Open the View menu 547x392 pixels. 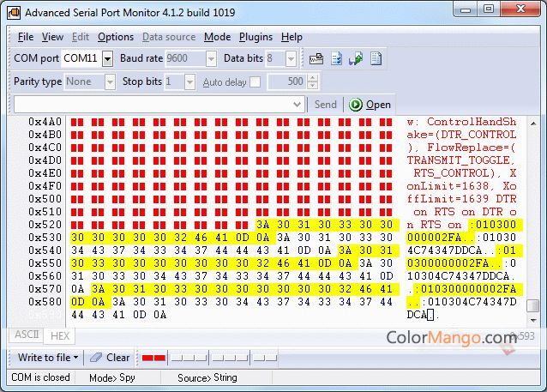click(x=52, y=37)
